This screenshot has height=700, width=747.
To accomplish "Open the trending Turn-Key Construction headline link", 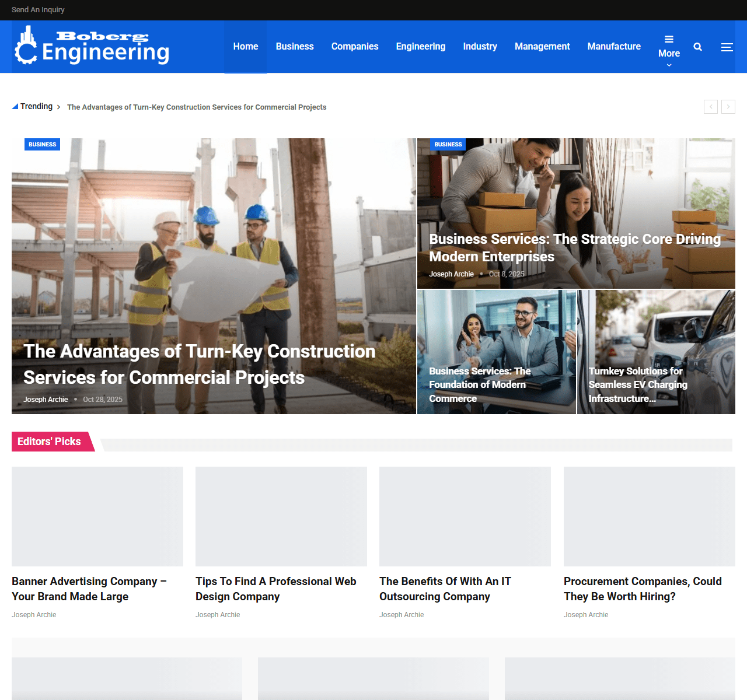I will 196,107.
